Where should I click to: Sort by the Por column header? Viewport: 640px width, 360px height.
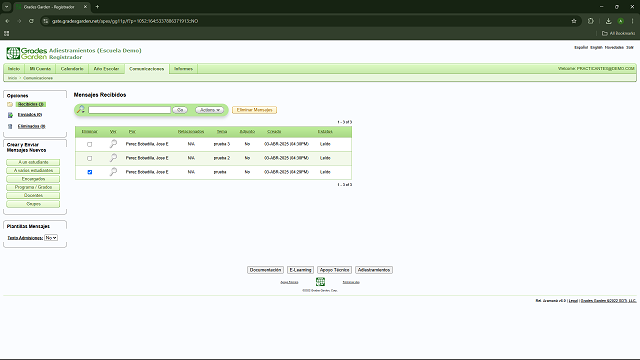[132, 131]
